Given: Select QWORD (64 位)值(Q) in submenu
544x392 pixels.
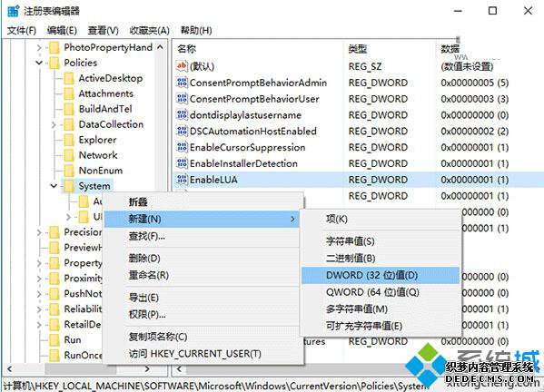Looking at the screenshot, I should tap(381, 292).
